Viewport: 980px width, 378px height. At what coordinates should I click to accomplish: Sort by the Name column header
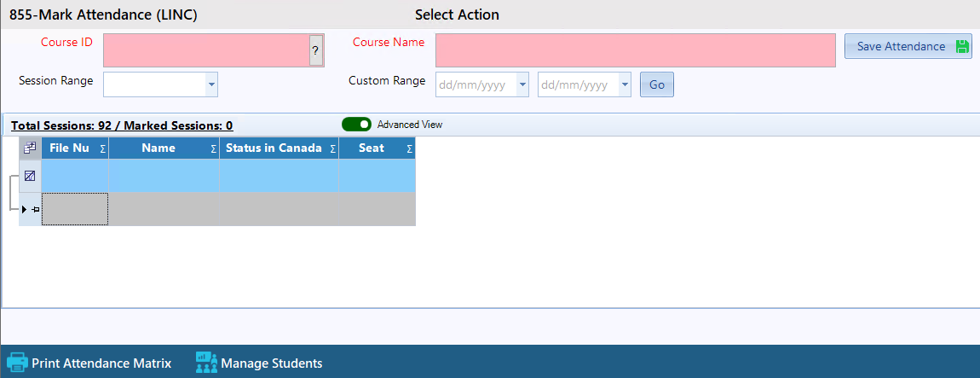point(159,148)
